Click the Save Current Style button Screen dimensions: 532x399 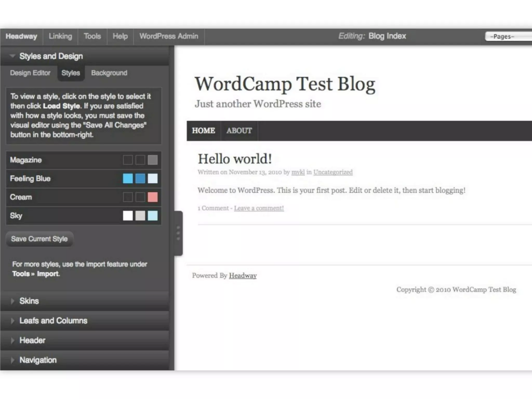click(39, 239)
